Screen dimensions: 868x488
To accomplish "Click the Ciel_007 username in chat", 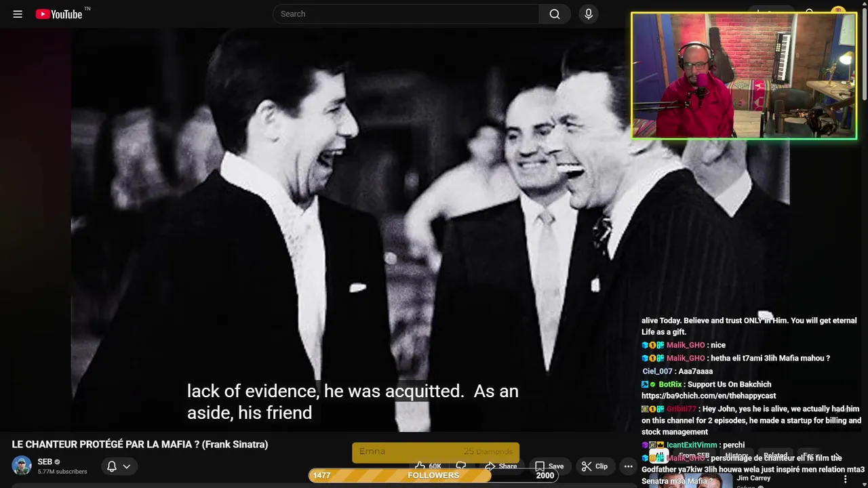I will coord(657,371).
